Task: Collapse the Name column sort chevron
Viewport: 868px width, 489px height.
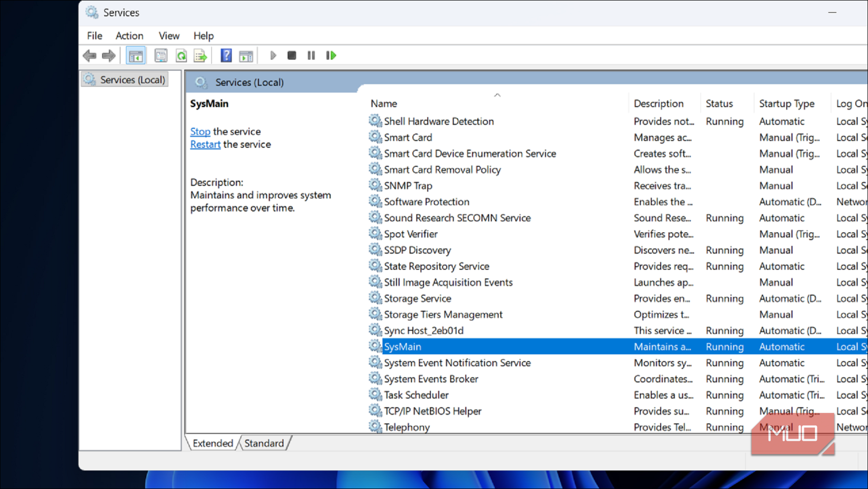Action: 497,95
